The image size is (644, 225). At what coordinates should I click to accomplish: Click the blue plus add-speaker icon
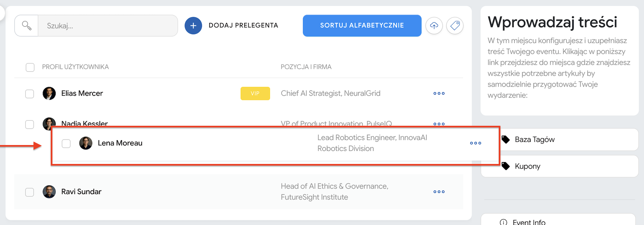tap(193, 26)
